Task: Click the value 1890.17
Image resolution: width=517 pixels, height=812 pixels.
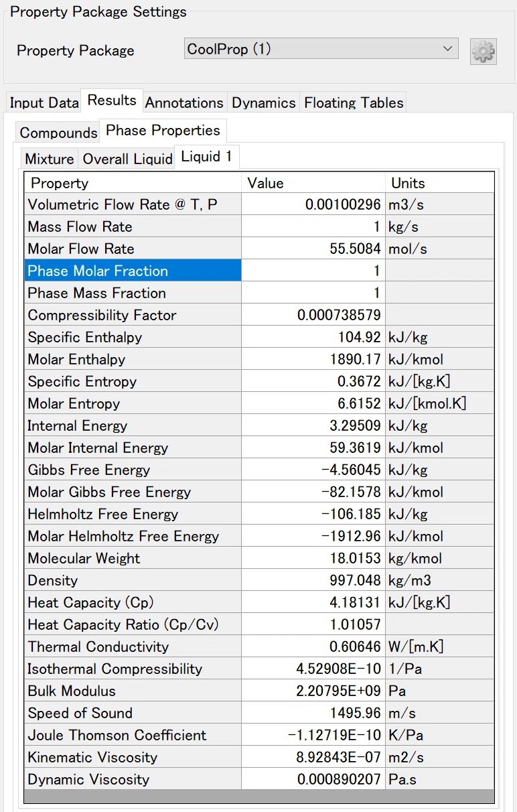Action: tap(313, 359)
